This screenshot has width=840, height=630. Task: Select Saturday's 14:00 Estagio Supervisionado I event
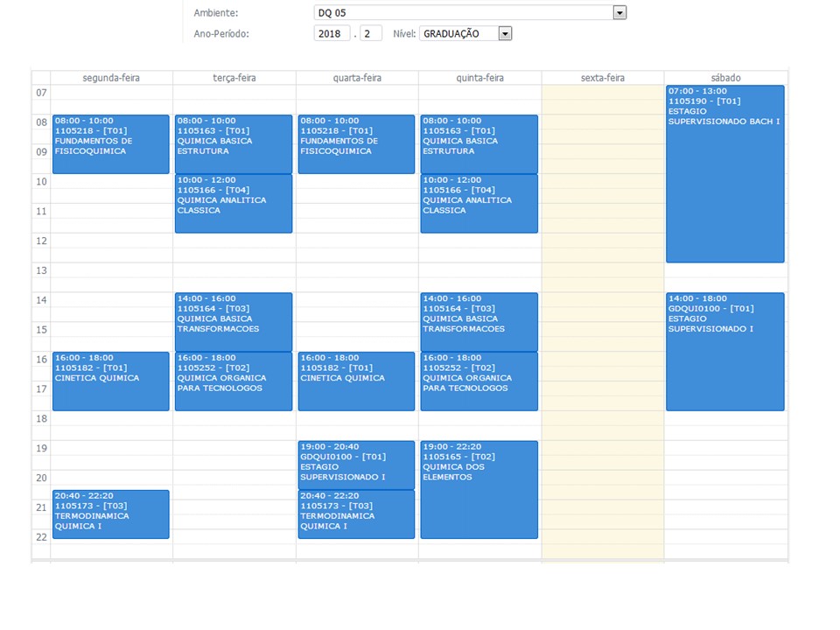(724, 352)
